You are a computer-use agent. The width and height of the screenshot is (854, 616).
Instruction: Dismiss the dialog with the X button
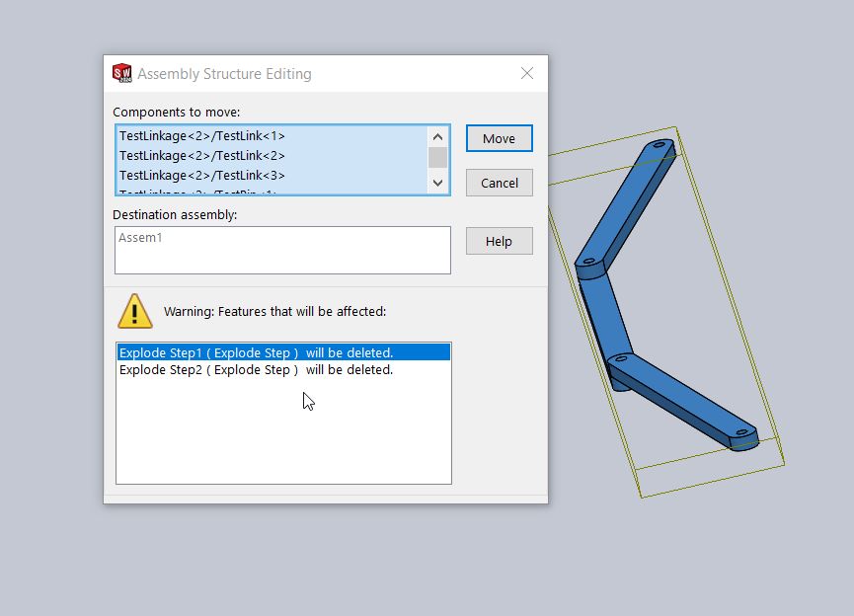pyautogui.click(x=526, y=73)
